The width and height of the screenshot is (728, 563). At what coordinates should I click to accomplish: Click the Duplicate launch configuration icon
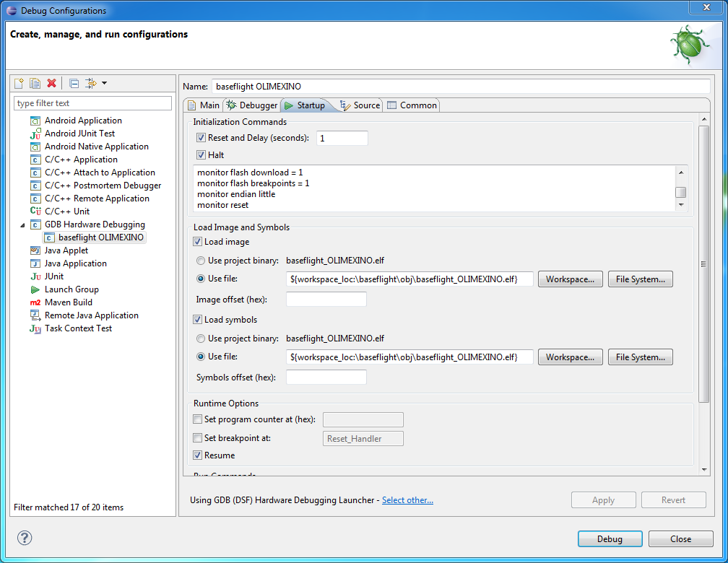pos(35,83)
